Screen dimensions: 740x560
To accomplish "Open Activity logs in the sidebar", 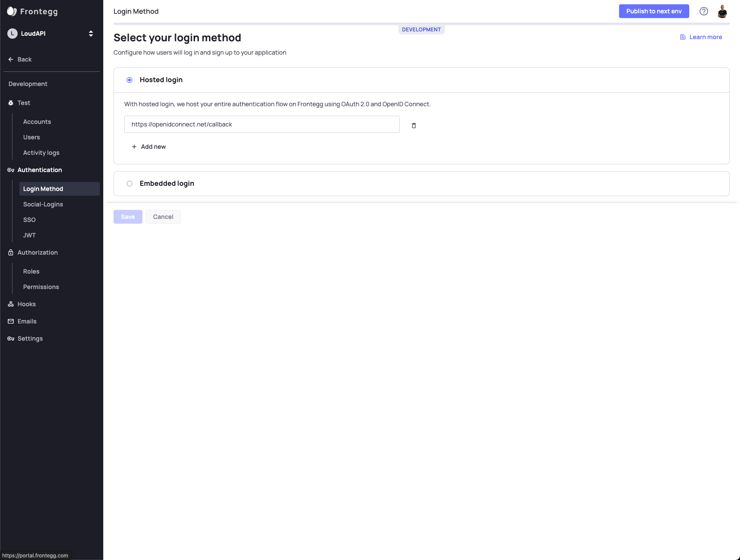I will pos(41,153).
